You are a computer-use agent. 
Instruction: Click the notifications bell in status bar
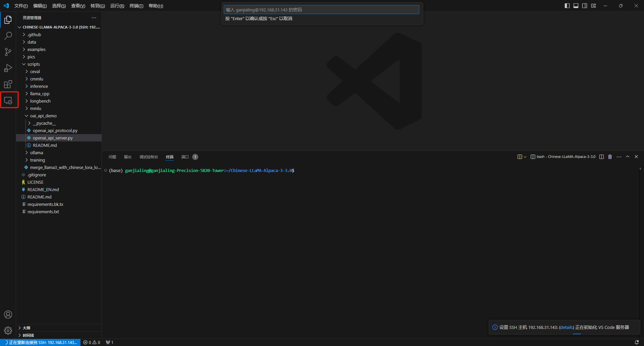pyautogui.click(x=637, y=342)
